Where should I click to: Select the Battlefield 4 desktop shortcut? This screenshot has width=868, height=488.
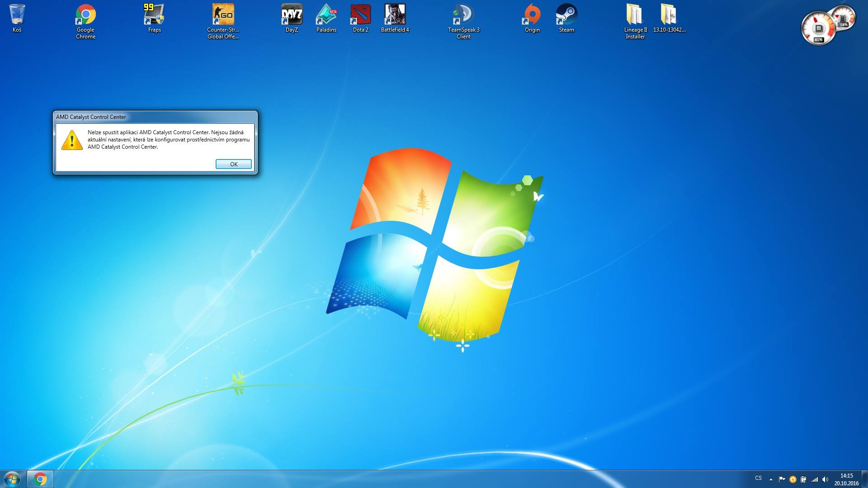point(395,19)
